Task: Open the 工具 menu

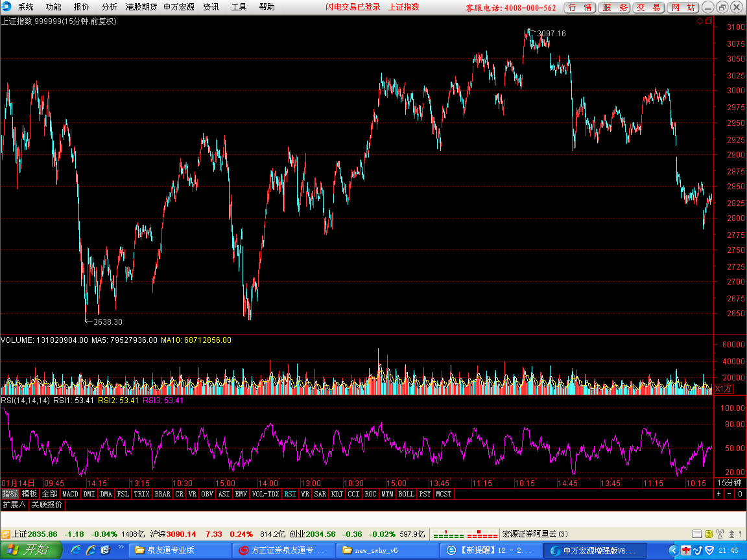Action: pos(239,7)
